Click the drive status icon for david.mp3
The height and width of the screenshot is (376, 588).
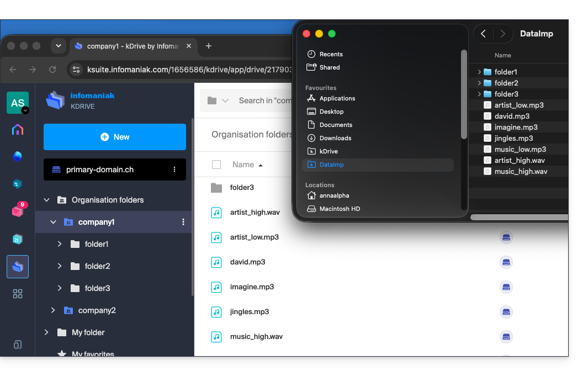click(x=506, y=262)
